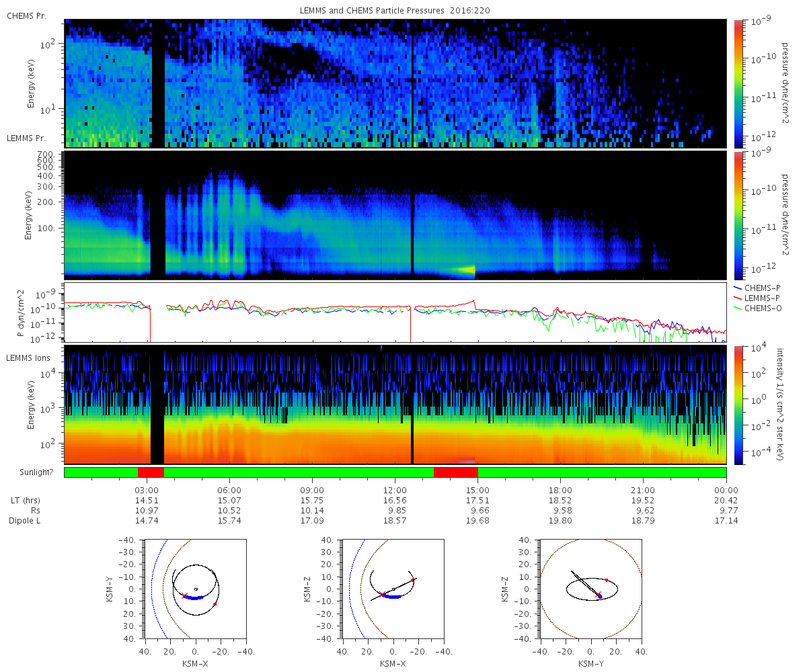Click the 09:00 time axis label
Screen dimensions: 807x672
click(x=313, y=490)
